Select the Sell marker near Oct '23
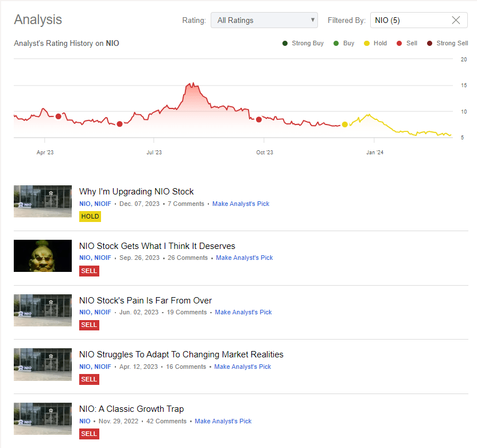 click(259, 119)
